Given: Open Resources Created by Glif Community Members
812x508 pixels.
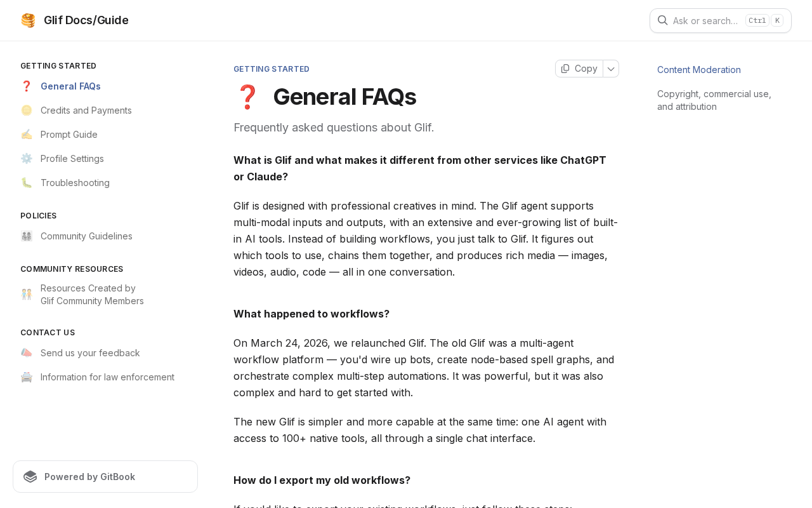Looking at the screenshot, I should point(92,295).
